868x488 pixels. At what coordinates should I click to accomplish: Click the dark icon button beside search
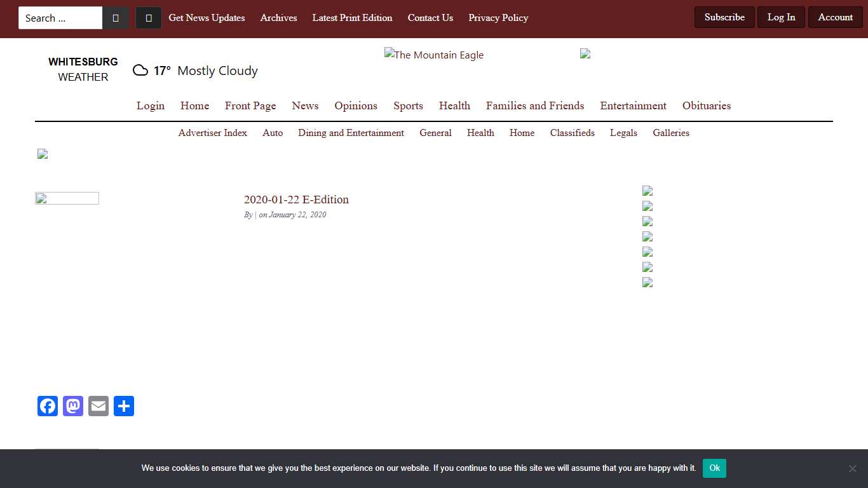click(149, 18)
